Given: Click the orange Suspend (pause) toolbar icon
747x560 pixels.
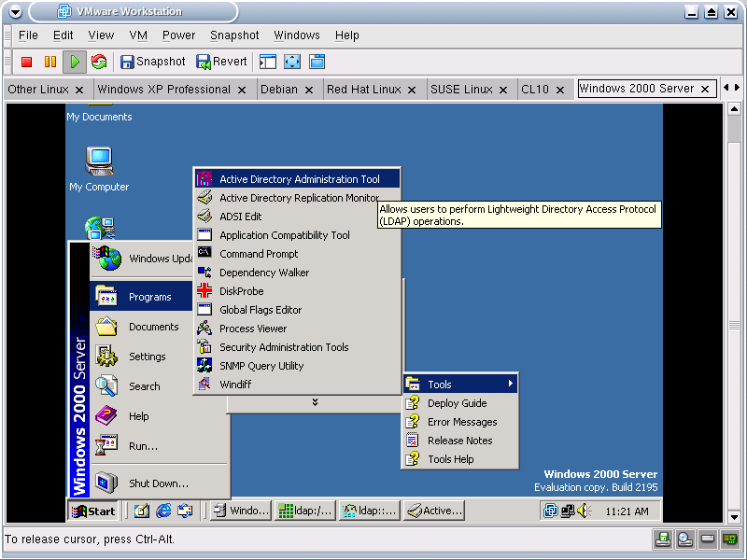Looking at the screenshot, I should click(x=50, y=62).
